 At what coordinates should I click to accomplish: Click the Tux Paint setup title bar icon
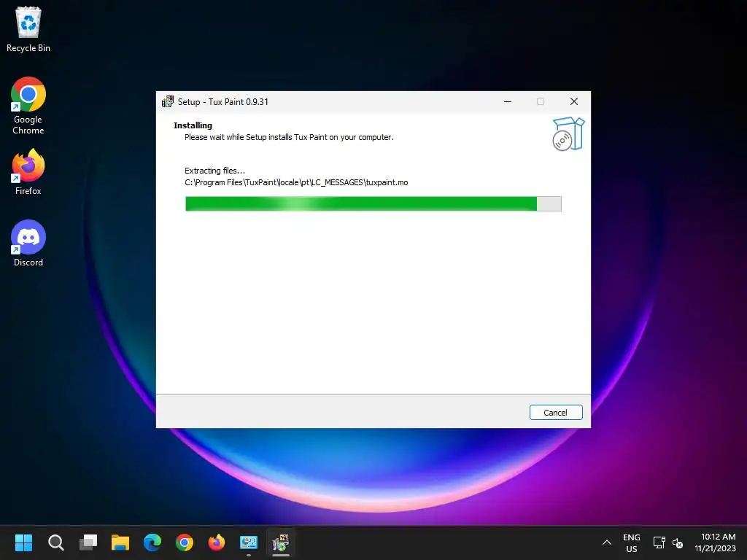click(168, 101)
